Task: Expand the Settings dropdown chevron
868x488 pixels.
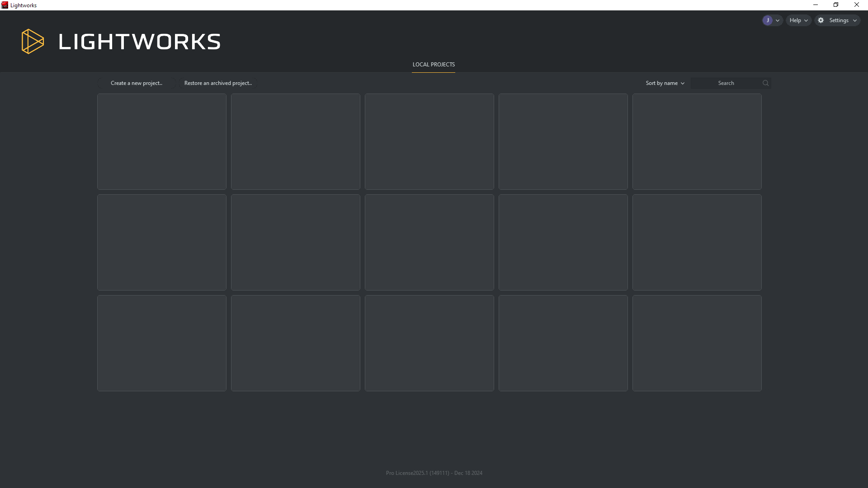Action: (x=855, y=21)
